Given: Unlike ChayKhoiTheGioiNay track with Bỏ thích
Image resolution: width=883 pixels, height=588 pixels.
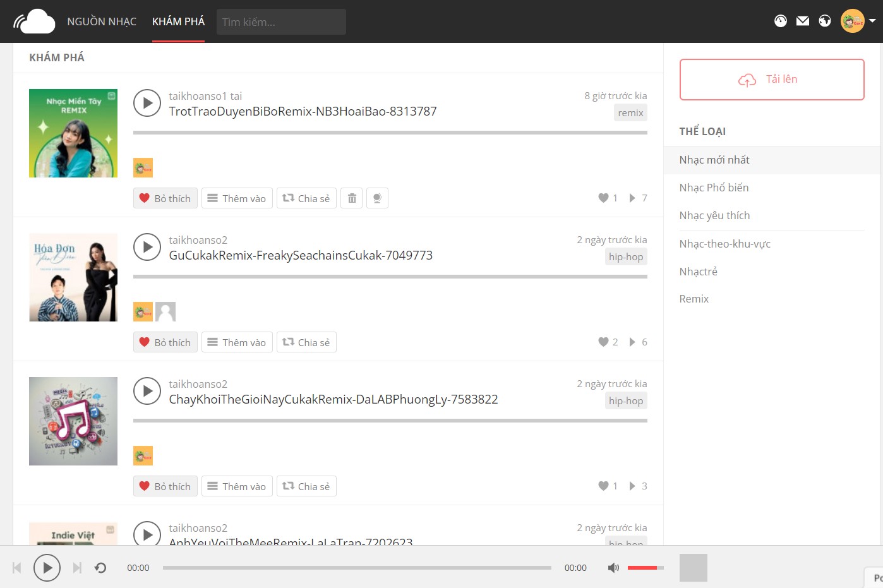Looking at the screenshot, I should click(x=165, y=486).
